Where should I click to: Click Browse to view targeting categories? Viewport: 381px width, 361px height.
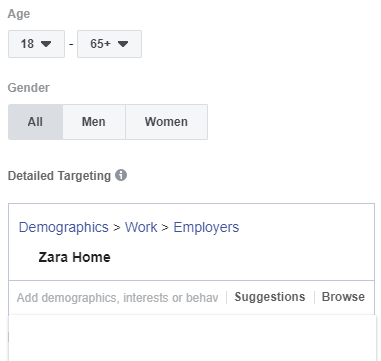(x=343, y=297)
